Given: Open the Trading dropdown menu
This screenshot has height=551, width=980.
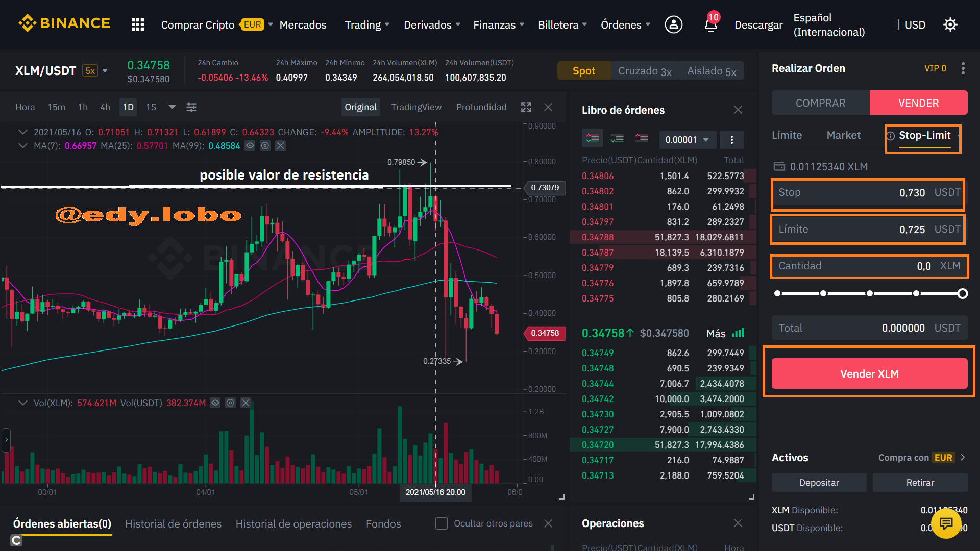Looking at the screenshot, I should pos(367,24).
